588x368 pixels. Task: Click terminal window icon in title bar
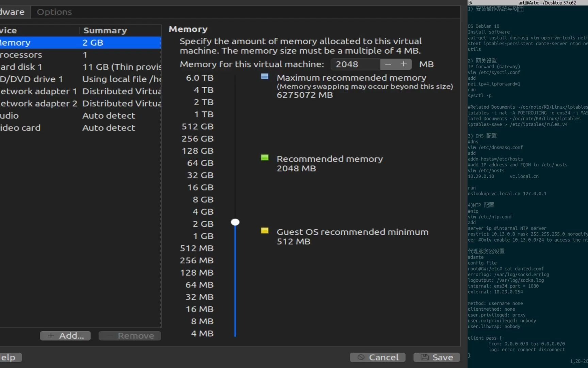pyautogui.click(x=470, y=3)
